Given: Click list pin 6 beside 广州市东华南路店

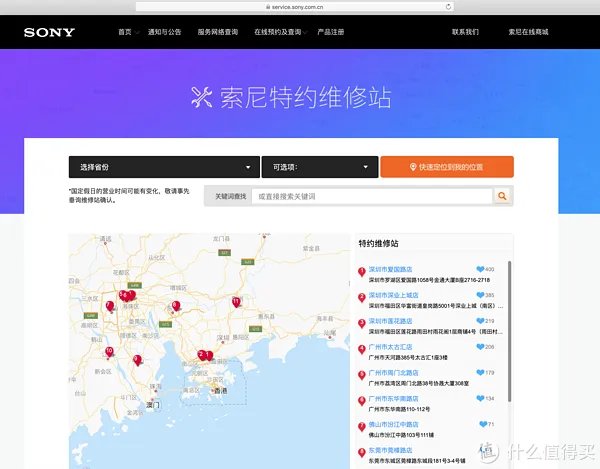Looking at the screenshot, I should (362, 401).
